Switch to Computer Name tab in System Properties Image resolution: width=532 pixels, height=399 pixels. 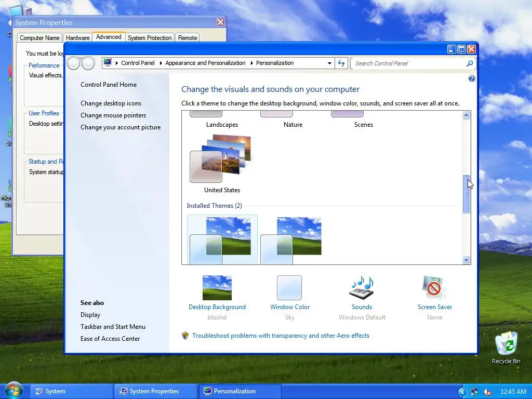(x=39, y=37)
